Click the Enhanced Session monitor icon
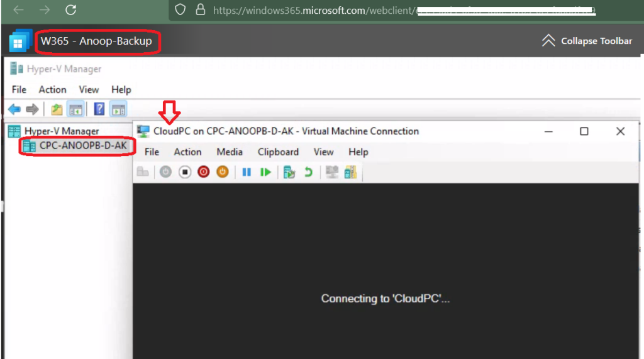The height and width of the screenshot is (359, 644). (x=331, y=172)
